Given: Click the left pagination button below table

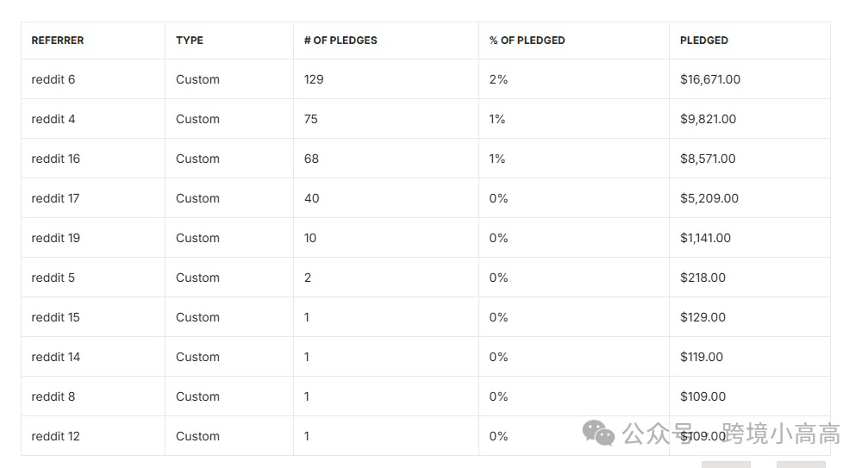Looking at the screenshot, I should pyautogui.click(x=727, y=465).
